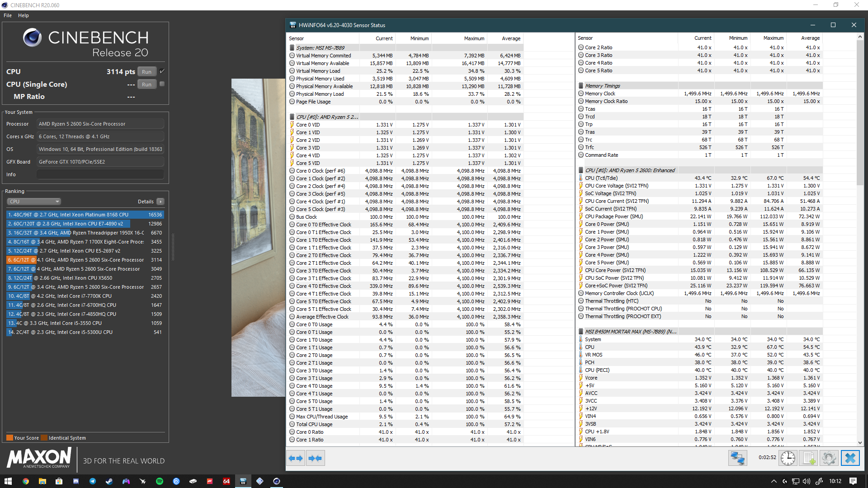
Task: Click the volume icon in the system tray
Action: 807,481
